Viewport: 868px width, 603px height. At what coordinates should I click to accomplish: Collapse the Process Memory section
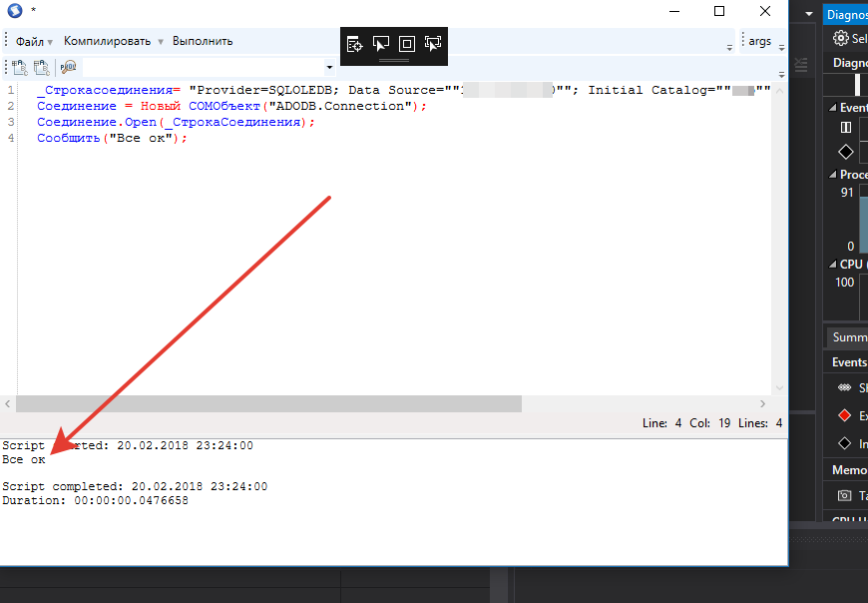[x=834, y=174]
